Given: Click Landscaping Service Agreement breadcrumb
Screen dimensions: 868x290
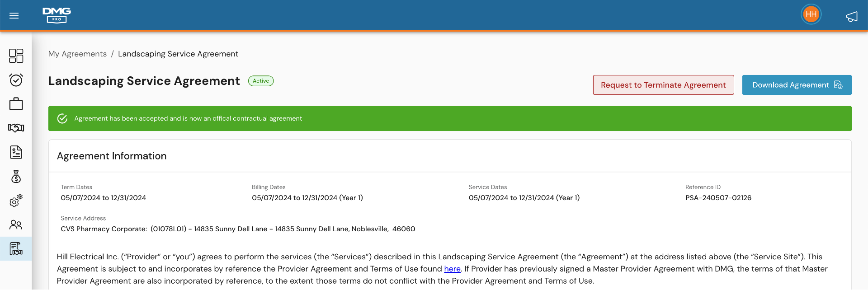Looking at the screenshot, I should click(178, 54).
